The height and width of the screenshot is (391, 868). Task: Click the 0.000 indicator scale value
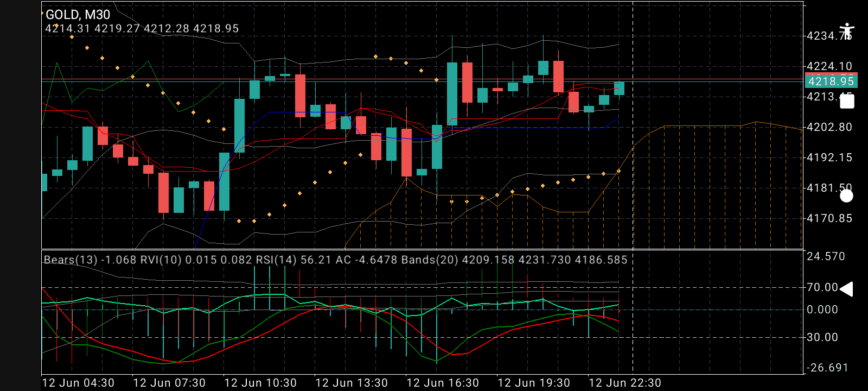(x=822, y=310)
